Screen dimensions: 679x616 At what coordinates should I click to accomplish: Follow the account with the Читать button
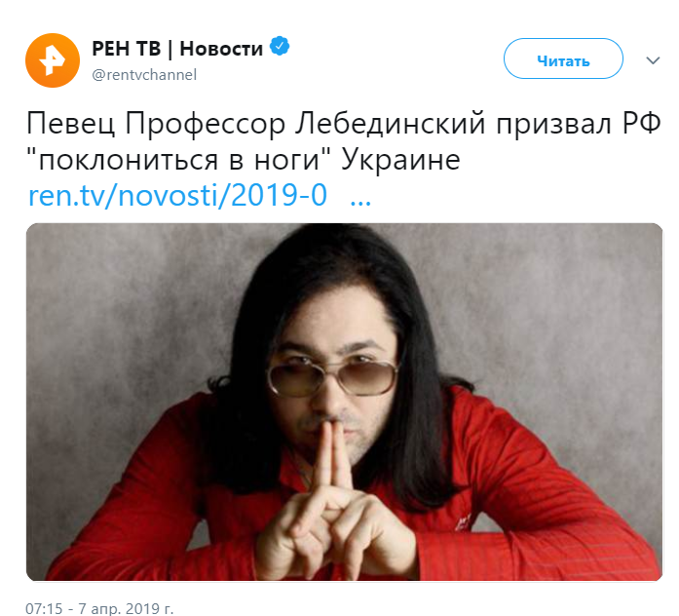click(x=563, y=58)
